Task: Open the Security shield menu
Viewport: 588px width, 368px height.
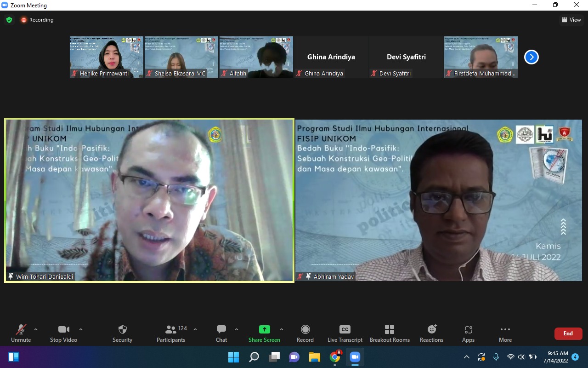Action: point(122,333)
